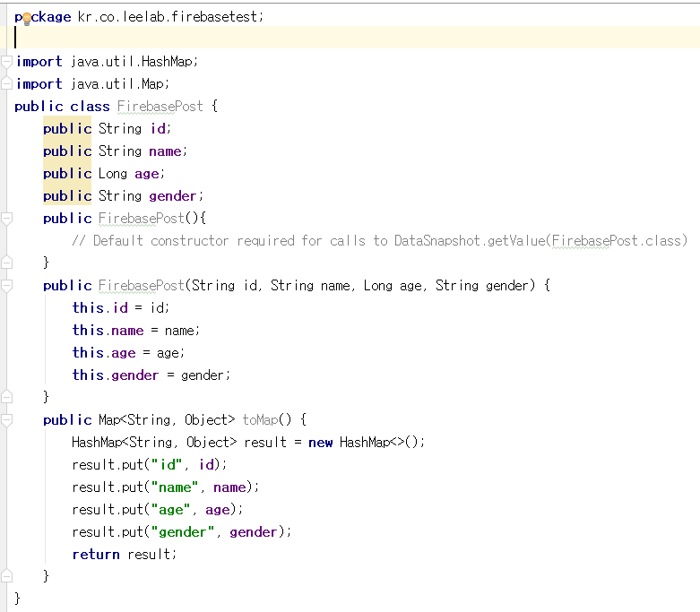Fold the default FirebasePost() constructor
Screen dimensions: 700x612
tap(7, 219)
